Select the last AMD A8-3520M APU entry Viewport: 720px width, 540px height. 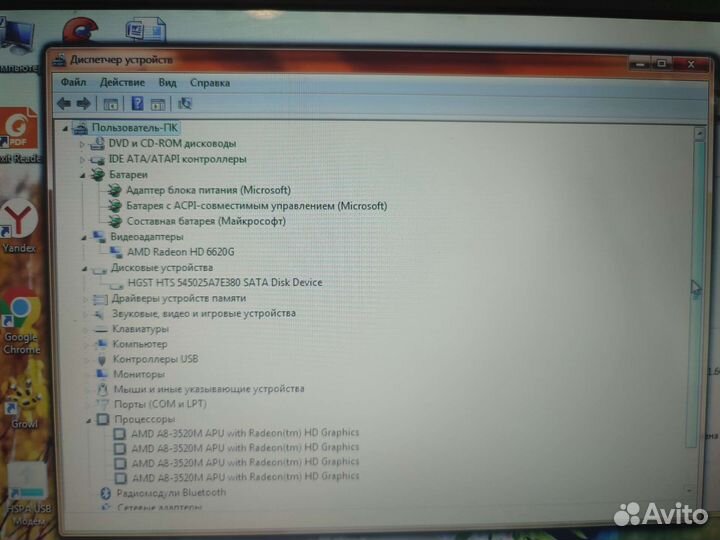click(x=246, y=477)
